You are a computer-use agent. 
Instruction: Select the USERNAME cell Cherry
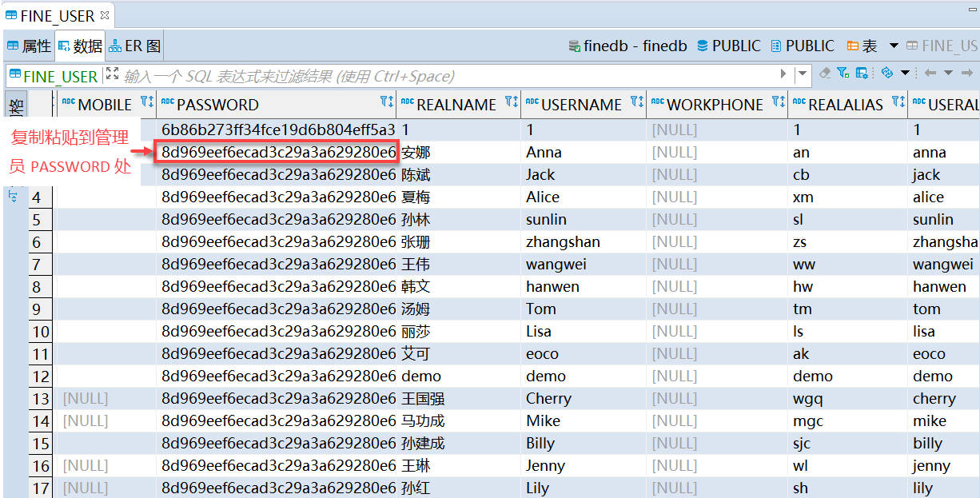pyautogui.click(x=584, y=398)
